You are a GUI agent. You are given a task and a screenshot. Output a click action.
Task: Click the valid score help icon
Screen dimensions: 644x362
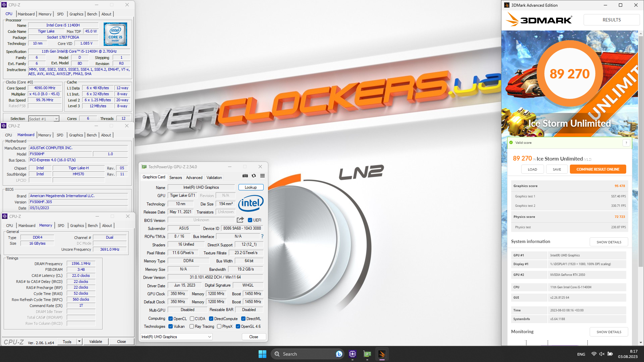626,143
